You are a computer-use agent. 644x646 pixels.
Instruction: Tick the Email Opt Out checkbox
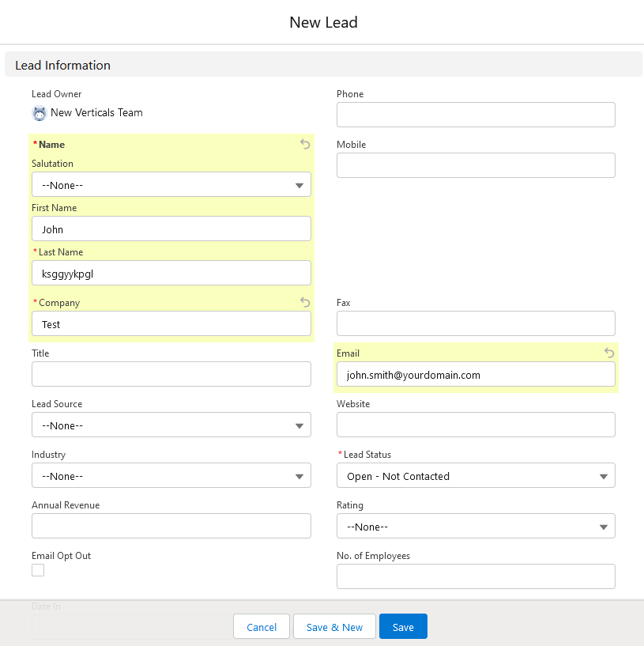coord(38,570)
